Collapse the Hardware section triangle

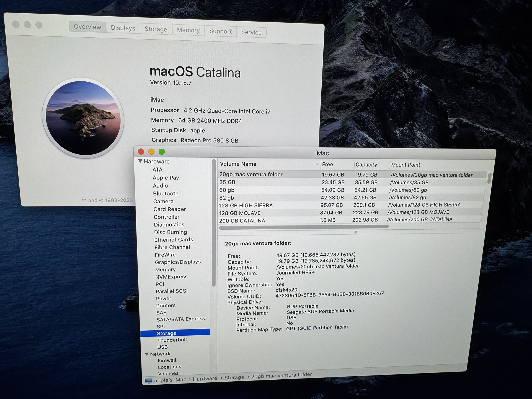click(x=140, y=161)
